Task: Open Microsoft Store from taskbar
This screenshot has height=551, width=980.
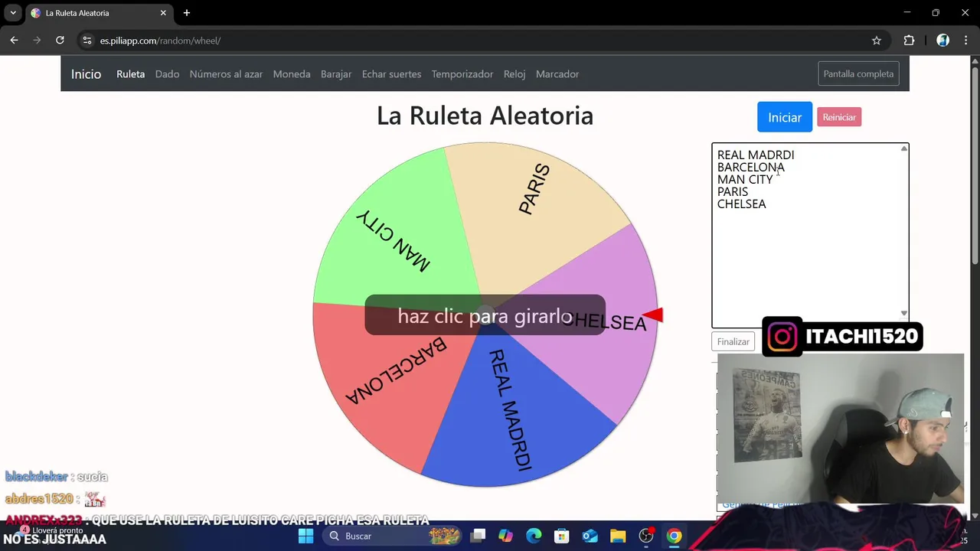Action: click(x=562, y=536)
